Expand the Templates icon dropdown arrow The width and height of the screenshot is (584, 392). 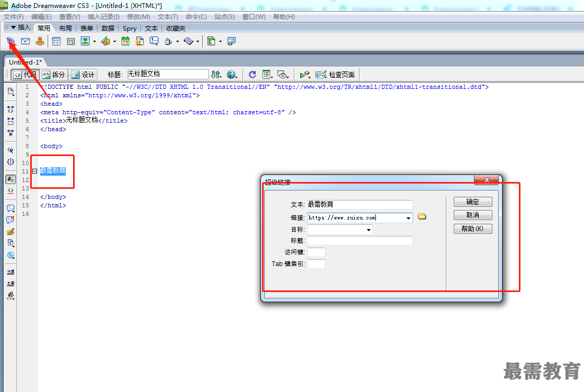point(220,42)
